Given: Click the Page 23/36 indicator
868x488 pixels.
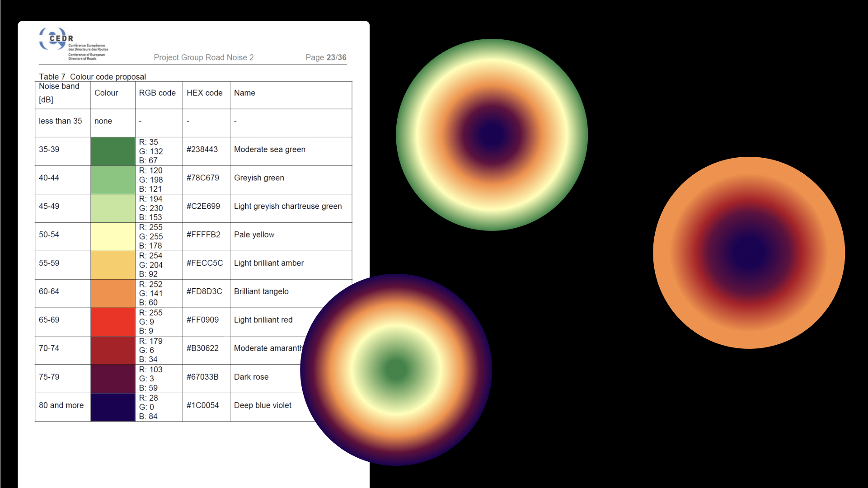Looking at the screenshot, I should pyautogui.click(x=326, y=57).
